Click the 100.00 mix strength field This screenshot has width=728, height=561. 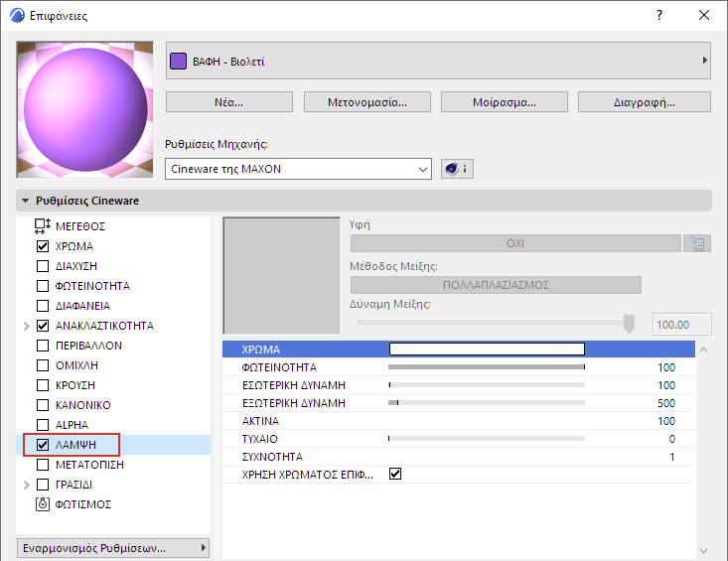(x=681, y=325)
